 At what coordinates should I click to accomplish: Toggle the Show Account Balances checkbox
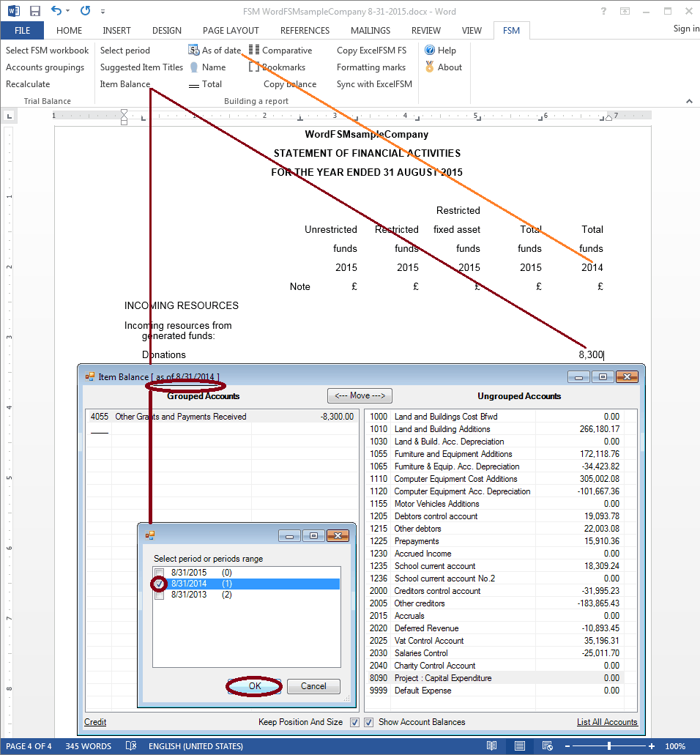tap(369, 723)
